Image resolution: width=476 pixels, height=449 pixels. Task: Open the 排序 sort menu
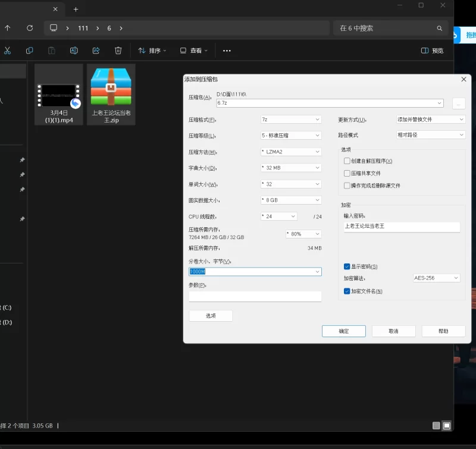[x=152, y=51]
